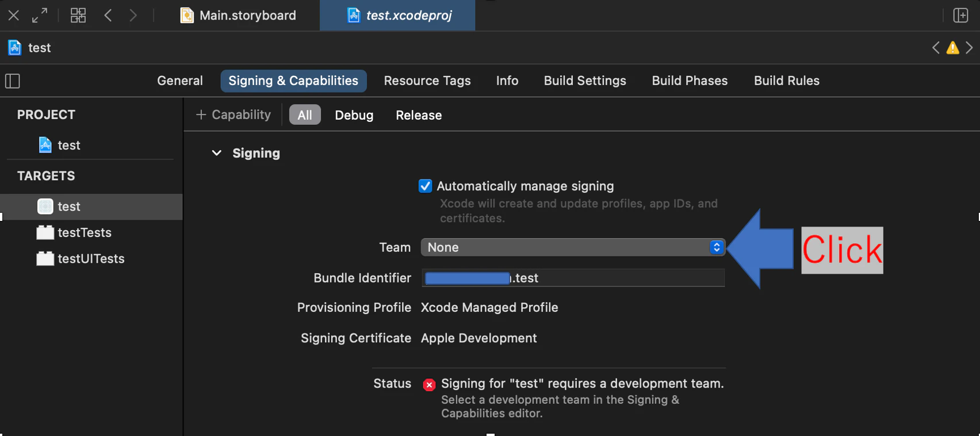This screenshot has height=436, width=980.
Task: Click the red signing error status icon
Action: coord(429,385)
